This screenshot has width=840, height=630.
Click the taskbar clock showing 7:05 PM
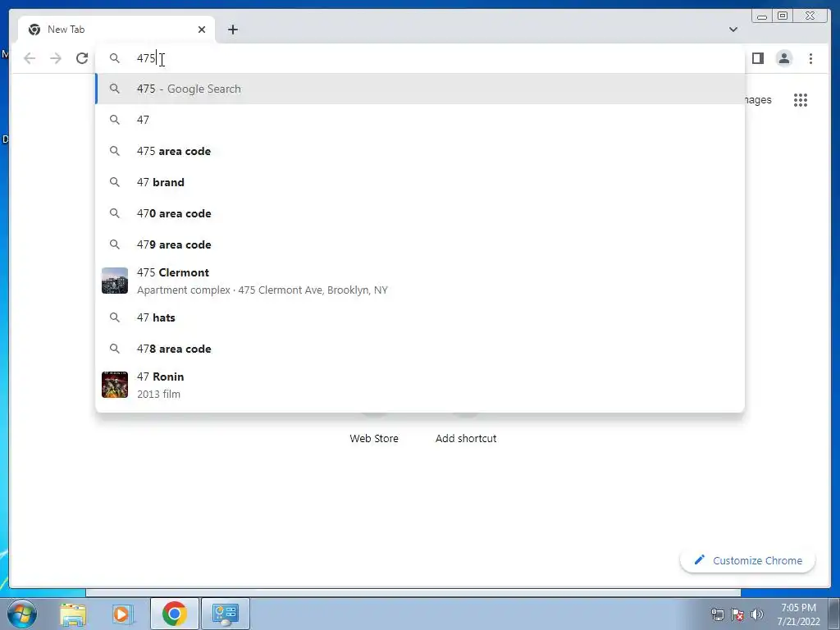coord(798,614)
